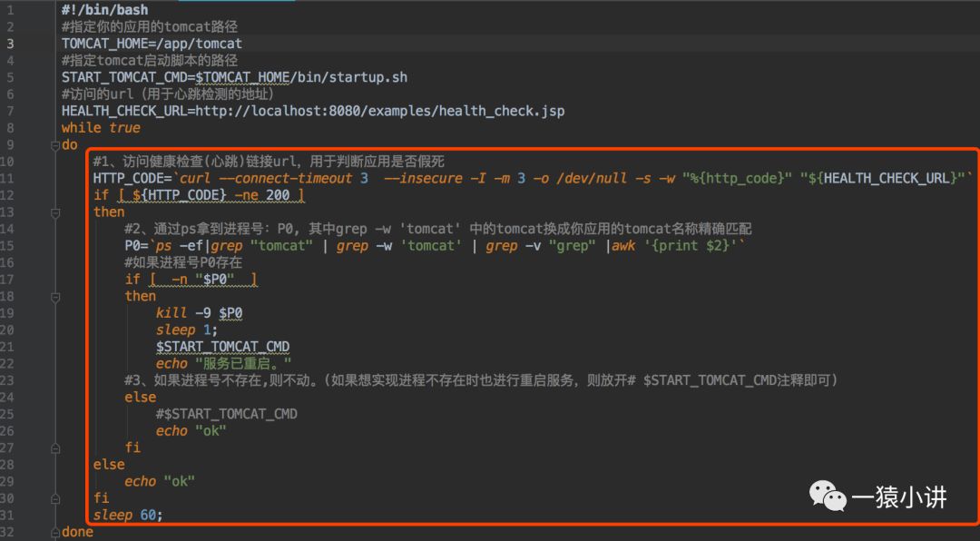
Task: Click 'echo "ok"' on line 26
Action: click(x=191, y=432)
